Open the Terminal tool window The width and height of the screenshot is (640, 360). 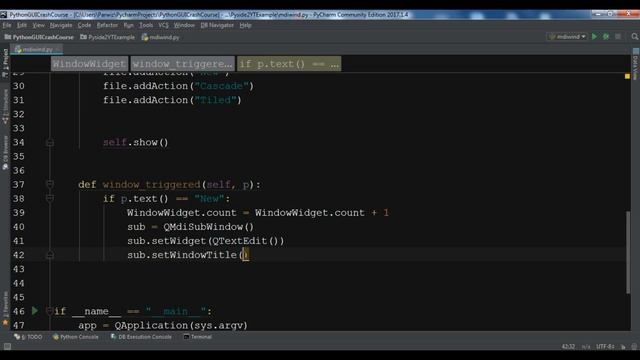click(x=198, y=337)
